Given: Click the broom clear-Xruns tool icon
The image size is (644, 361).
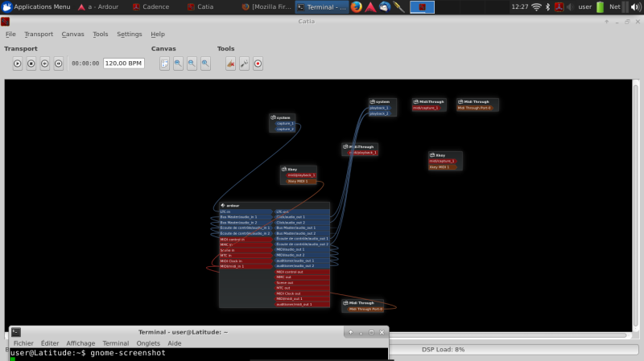Looking at the screenshot, I should (230, 64).
